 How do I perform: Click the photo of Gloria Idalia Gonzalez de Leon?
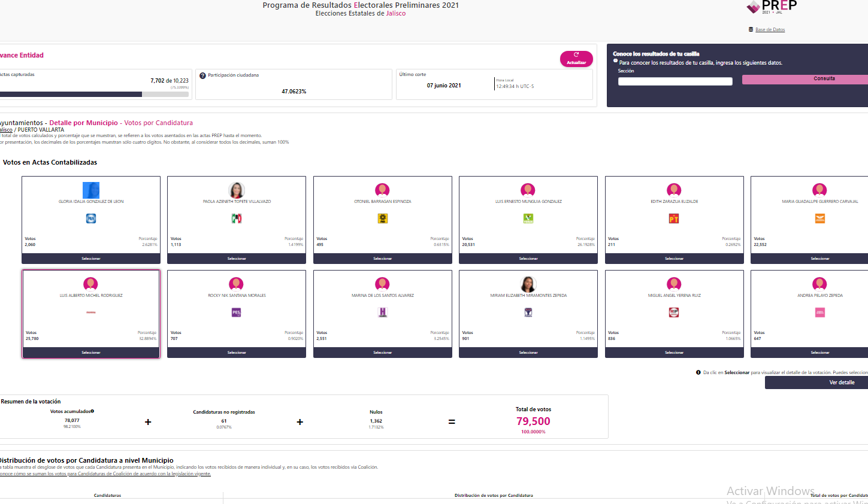coord(91,190)
